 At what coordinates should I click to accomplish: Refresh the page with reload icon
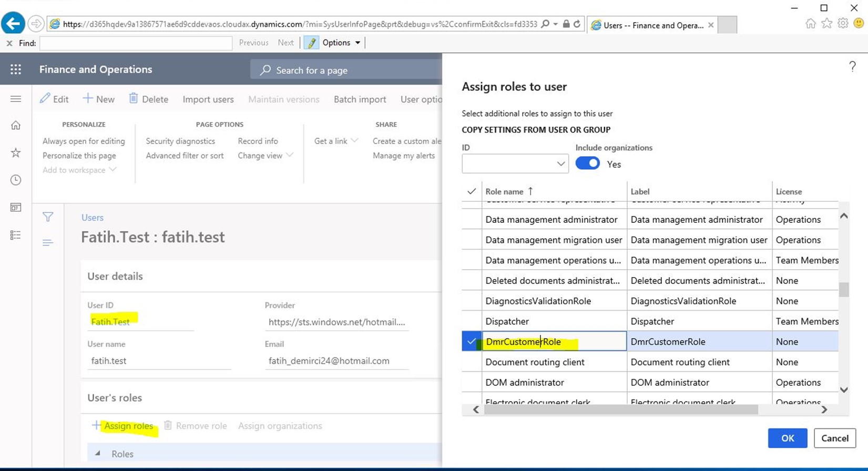[x=577, y=24]
